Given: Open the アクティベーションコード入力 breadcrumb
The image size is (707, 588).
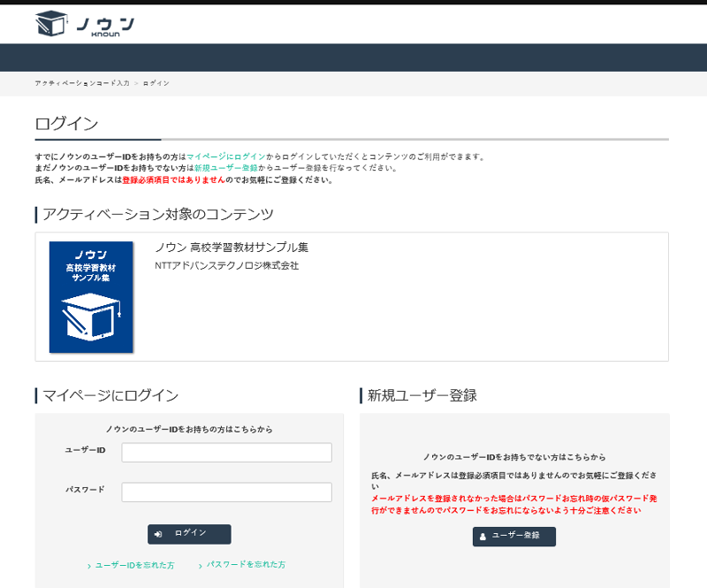Looking at the screenshot, I should pos(81,83).
